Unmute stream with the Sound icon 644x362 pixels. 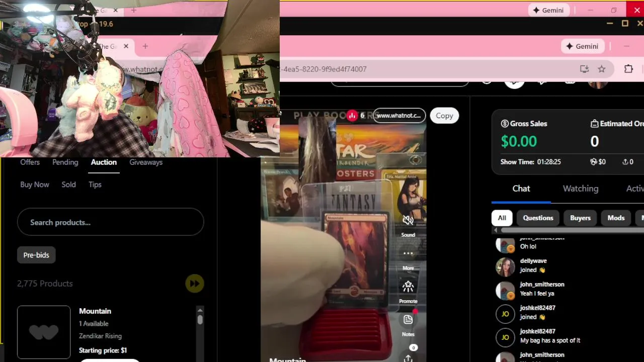[408, 220]
